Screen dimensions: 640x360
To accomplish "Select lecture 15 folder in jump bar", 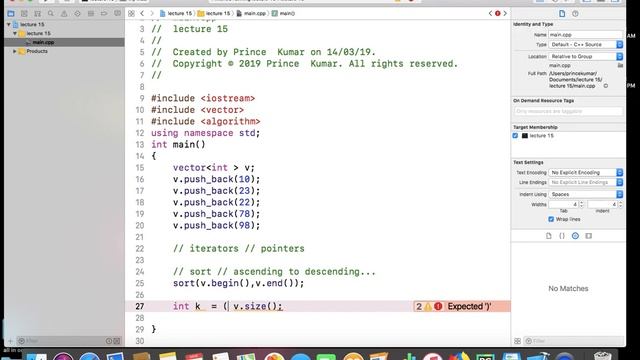I will [x=214, y=13].
